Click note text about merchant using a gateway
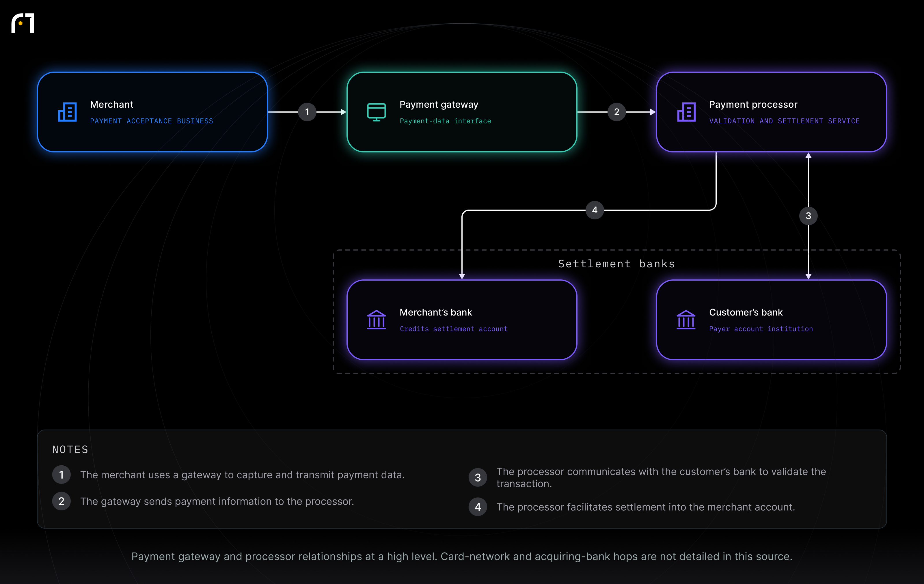 coord(242,475)
